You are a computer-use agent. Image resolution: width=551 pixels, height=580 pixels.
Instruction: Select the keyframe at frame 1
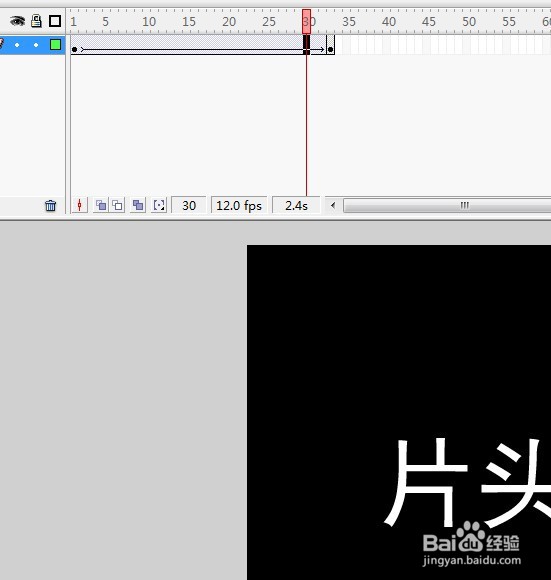pyautogui.click(x=74, y=49)
